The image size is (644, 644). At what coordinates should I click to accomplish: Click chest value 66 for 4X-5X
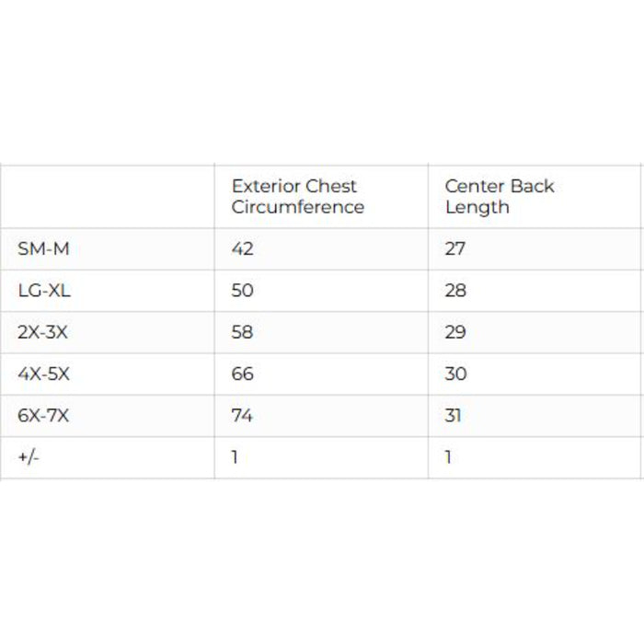[242, 374]
